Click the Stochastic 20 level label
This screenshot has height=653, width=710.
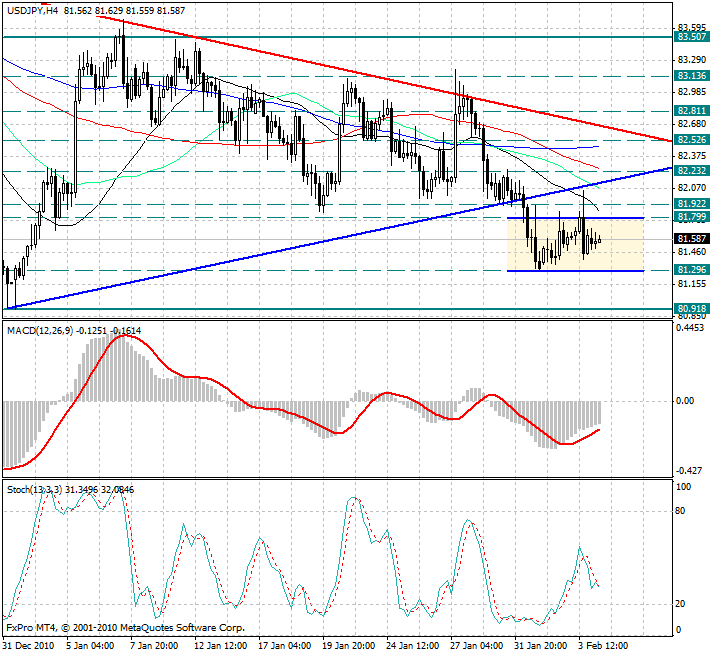pos(680,604)
